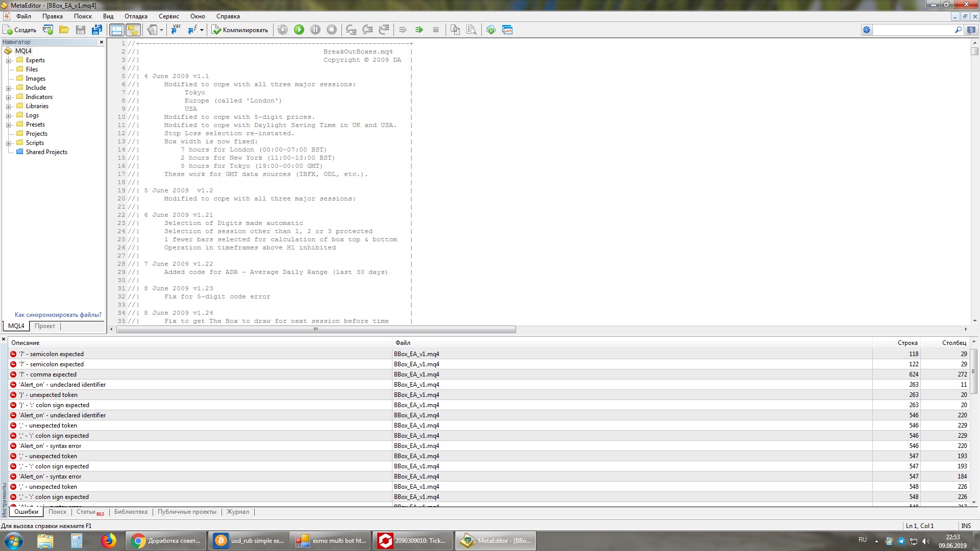The height and width of the screenshot is (551, 980).
Task: Switch to the Публичные проекты tab
Action: coord(187,512)
